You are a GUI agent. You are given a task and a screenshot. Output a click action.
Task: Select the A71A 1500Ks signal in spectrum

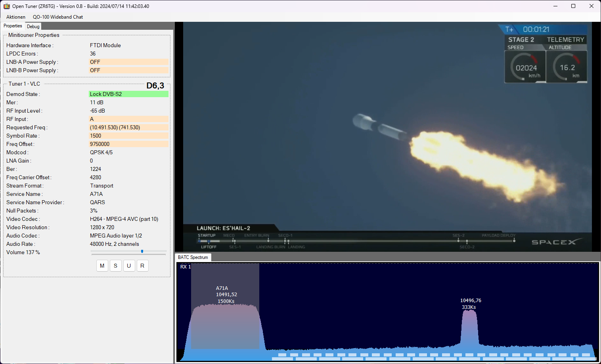[225, 325]
